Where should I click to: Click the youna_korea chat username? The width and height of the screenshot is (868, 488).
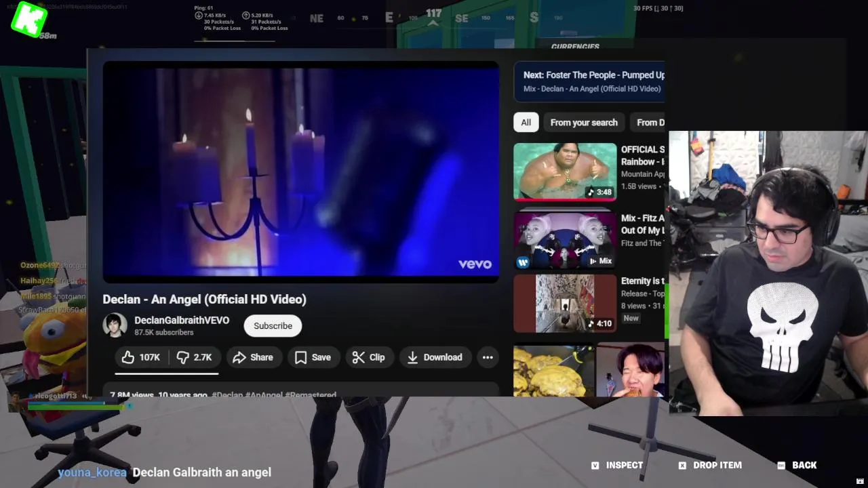click(92, 472)
